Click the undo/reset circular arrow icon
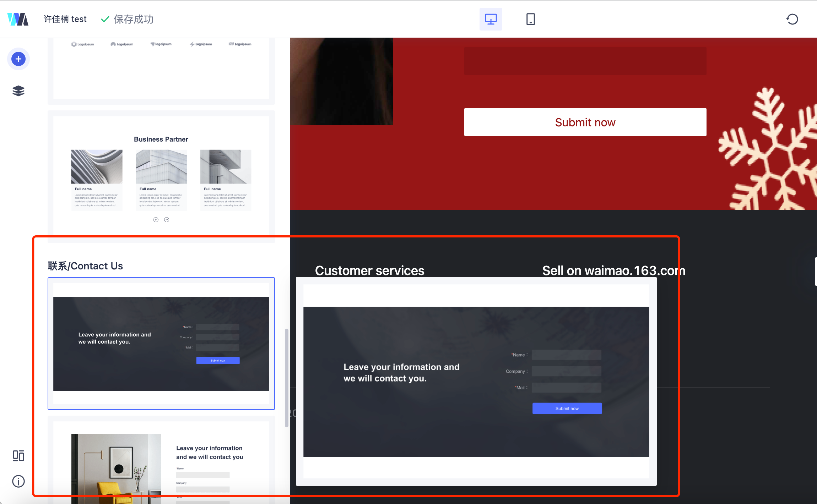The image size is (817, 504). click(x=792, y=19)
